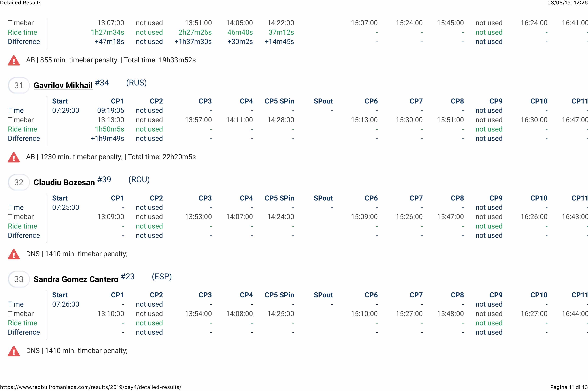Click the Pagina 11 di 13 page indicator
The height and width of the screenshot is (391, 588).
[569, 387]
